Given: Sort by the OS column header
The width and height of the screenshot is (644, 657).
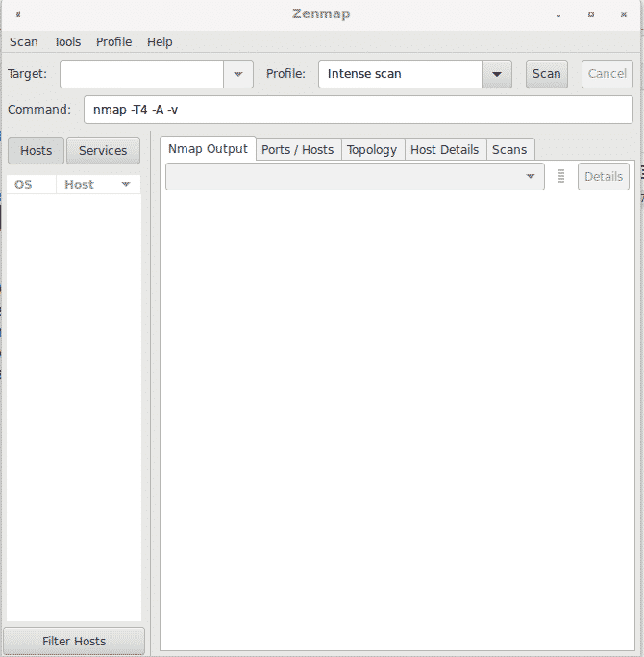Looking at the screenshot, I should [x=31, y=185].
